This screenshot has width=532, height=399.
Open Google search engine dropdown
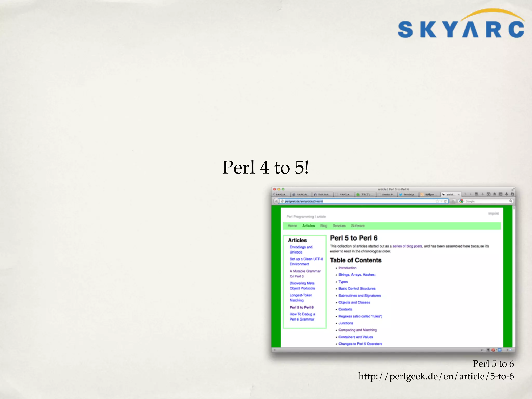point(462,201)
